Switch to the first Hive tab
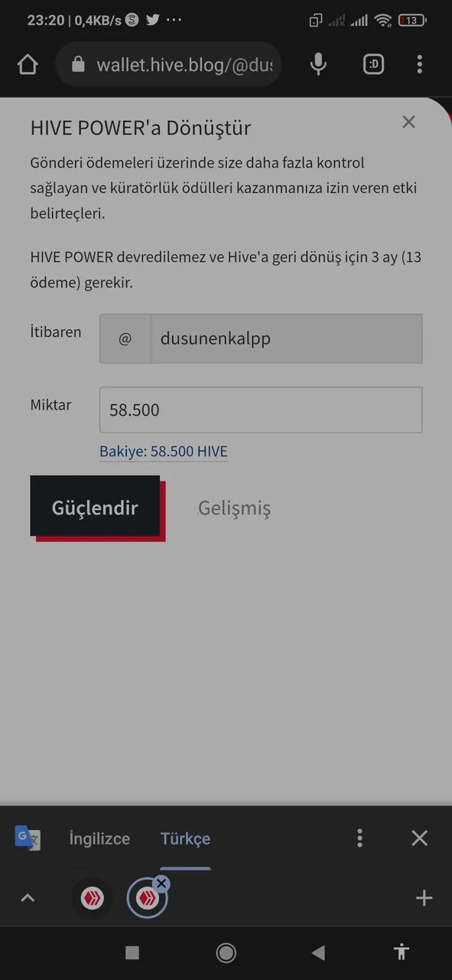 [93, 897]
